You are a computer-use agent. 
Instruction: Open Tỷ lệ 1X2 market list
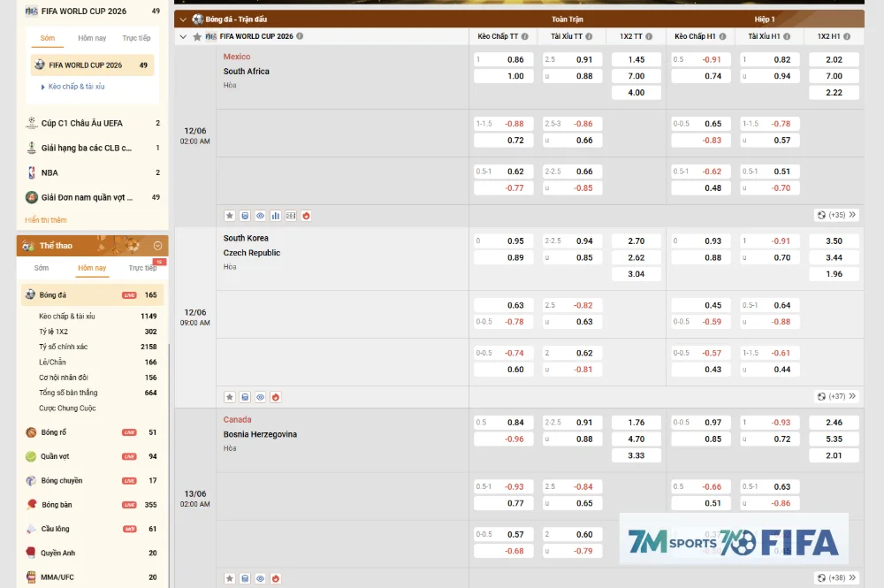[x=97, y=332]
